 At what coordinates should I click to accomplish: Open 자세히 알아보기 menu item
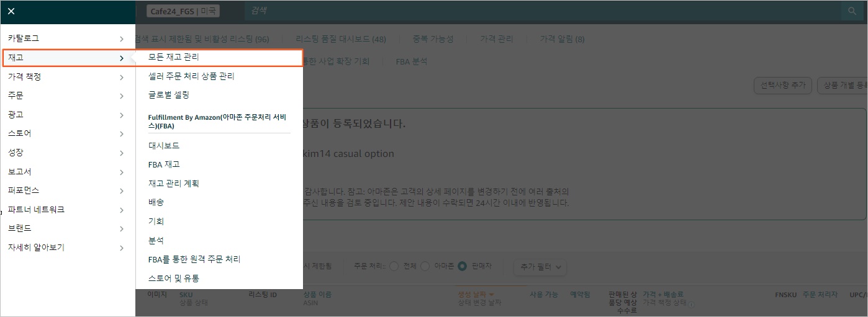(36, 248)
